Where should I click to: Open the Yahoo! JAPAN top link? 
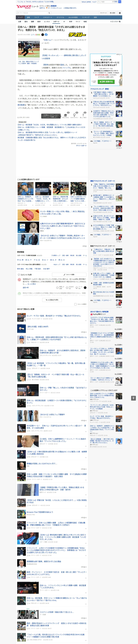pos(86,2)
